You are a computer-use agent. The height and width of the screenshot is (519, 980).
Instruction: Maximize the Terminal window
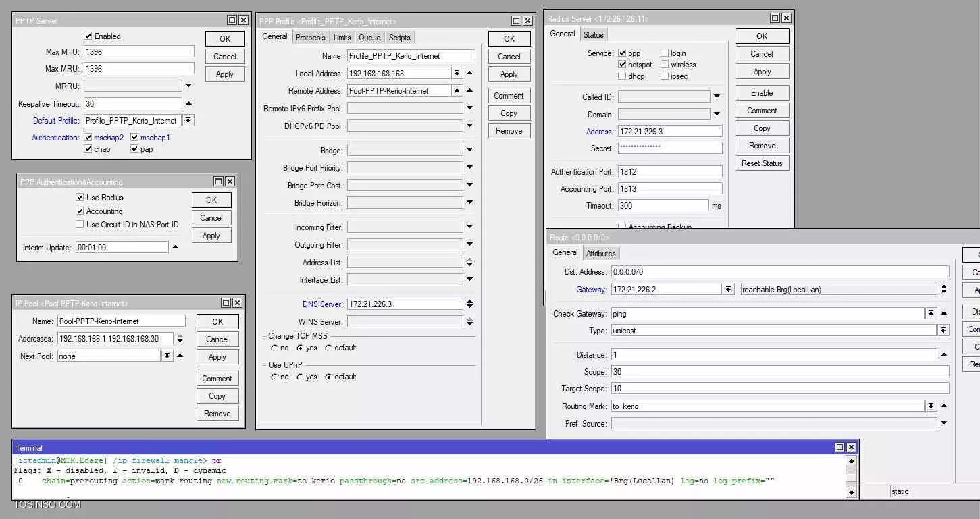840,447
